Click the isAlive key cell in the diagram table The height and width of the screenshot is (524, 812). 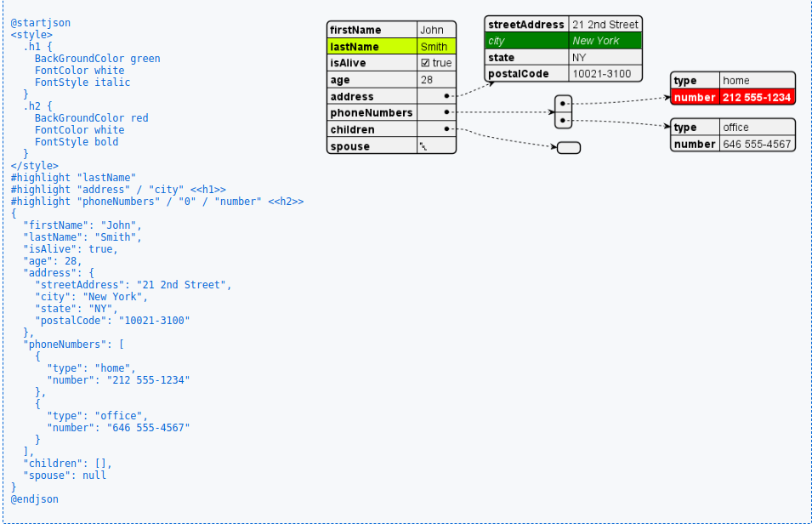(x=372, y=63)
